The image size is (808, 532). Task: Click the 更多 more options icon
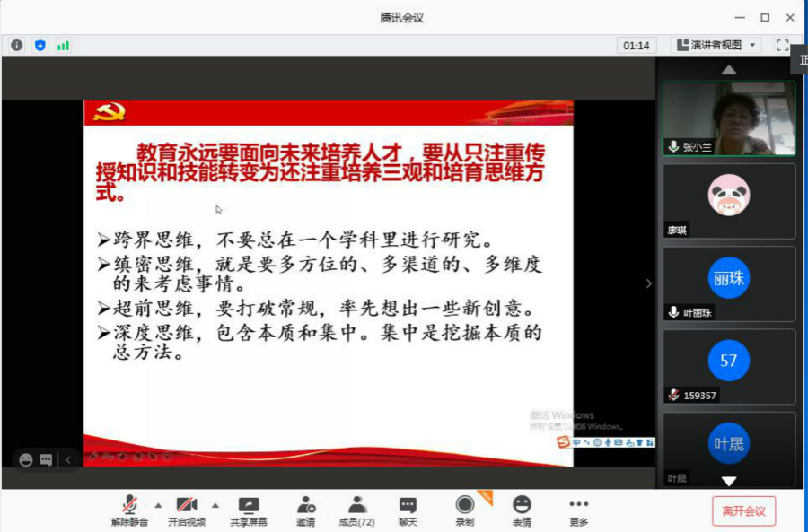pos(579,510)
